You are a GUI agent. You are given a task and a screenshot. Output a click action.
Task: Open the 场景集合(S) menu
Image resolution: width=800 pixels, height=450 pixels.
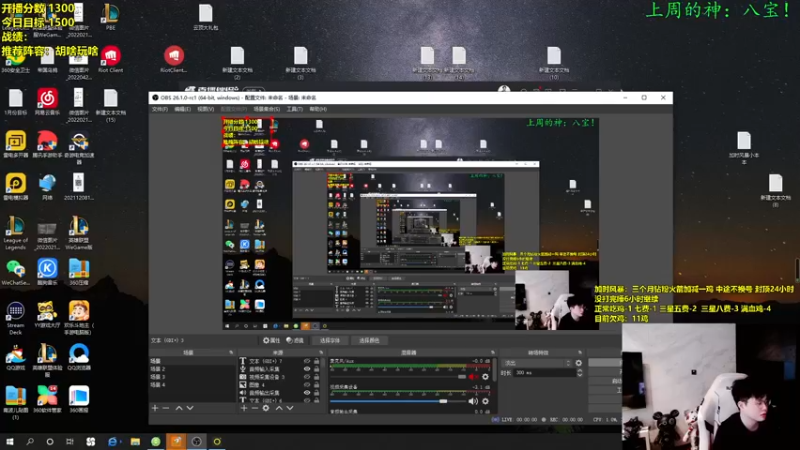tap(267, 109)
